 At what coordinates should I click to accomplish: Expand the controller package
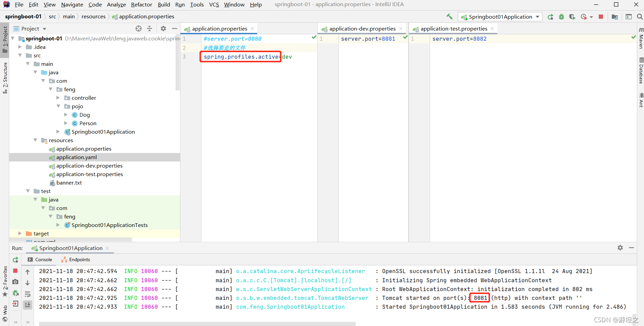coord(58,98)
